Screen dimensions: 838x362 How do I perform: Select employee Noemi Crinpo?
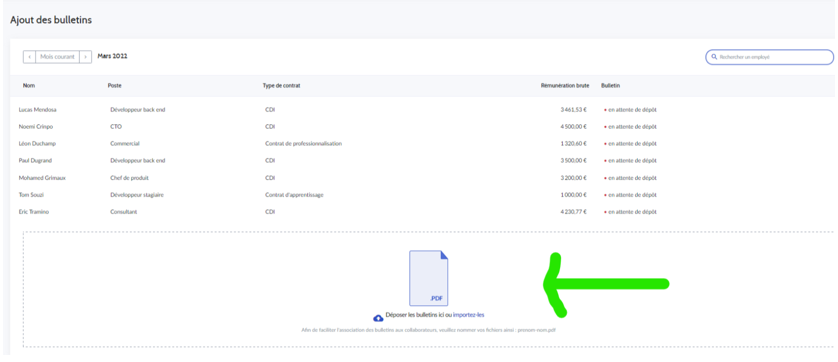pos(36,127)
